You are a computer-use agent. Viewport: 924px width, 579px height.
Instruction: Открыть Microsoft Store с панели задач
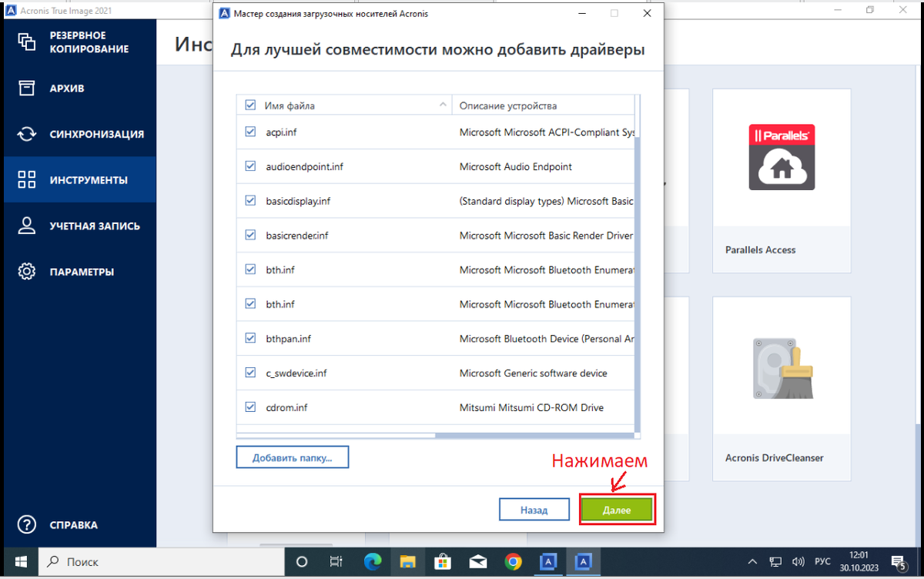(x=443, y=562)
